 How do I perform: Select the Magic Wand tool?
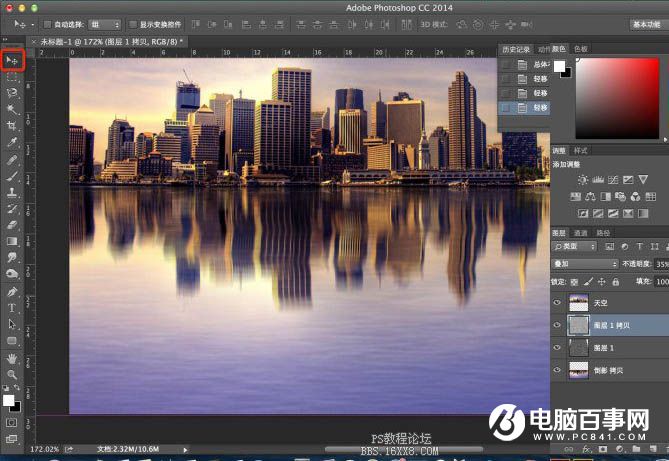click(12, 109)
